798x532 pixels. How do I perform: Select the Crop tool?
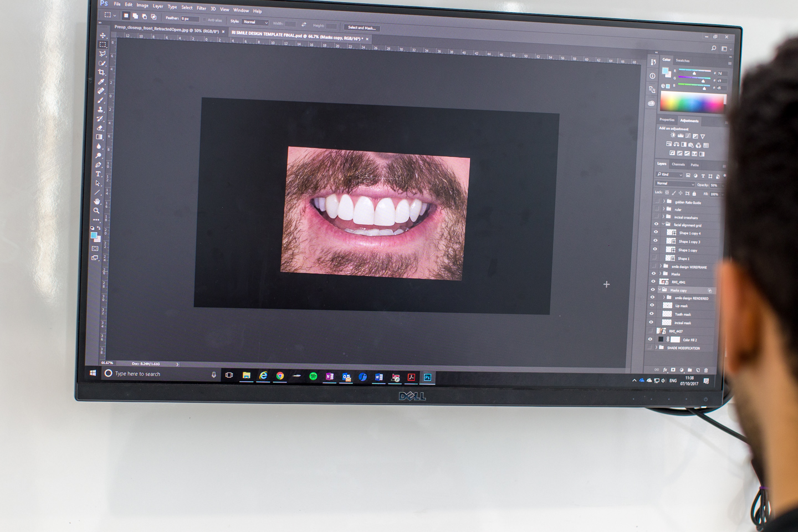(102, 72)
